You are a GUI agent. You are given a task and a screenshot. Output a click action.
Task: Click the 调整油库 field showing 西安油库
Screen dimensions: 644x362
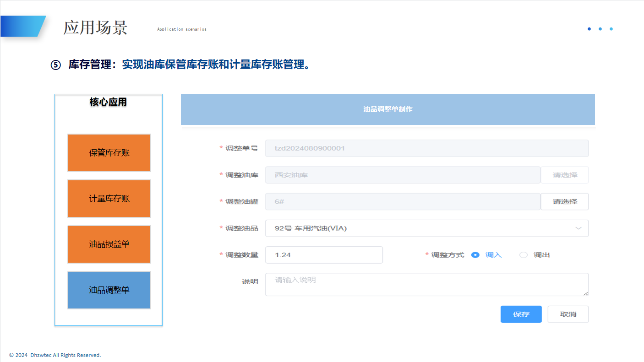click(403, 175)
